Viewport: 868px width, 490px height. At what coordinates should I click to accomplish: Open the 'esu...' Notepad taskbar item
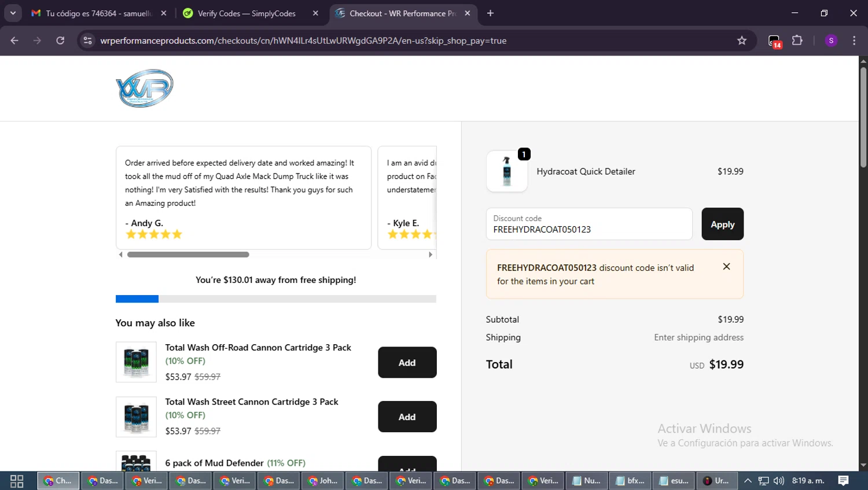674,481
